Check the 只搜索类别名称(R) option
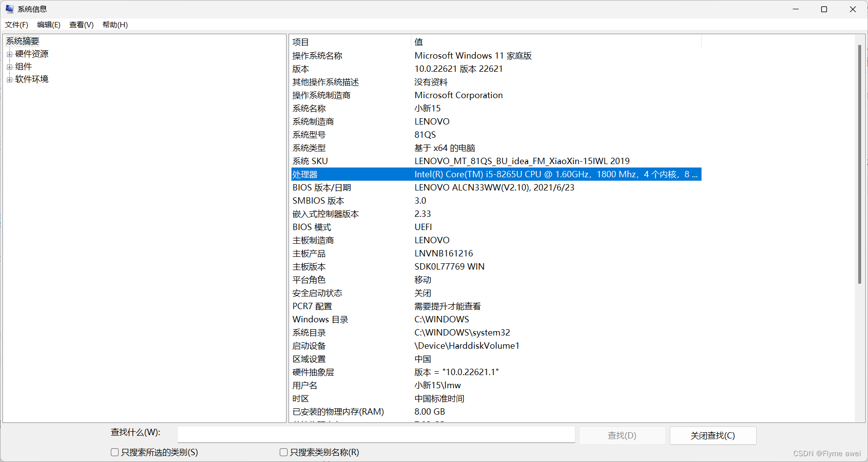Screen dimensions: 868x462 pos(284,452)
